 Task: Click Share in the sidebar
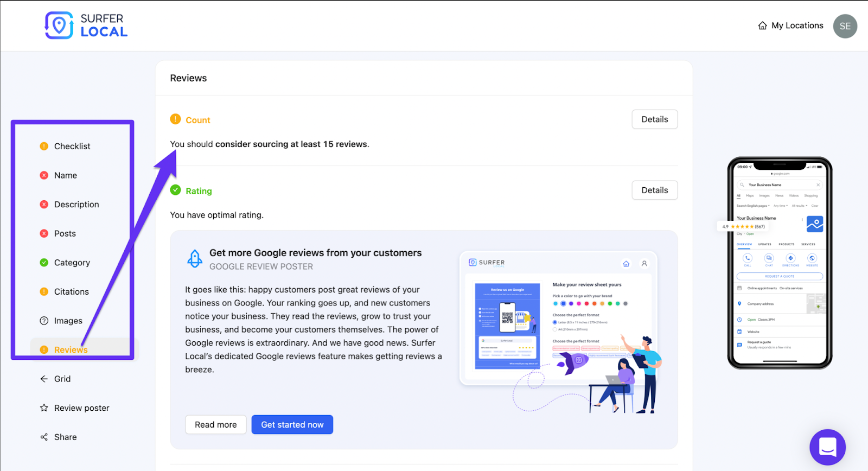click(x=66, y=437)
